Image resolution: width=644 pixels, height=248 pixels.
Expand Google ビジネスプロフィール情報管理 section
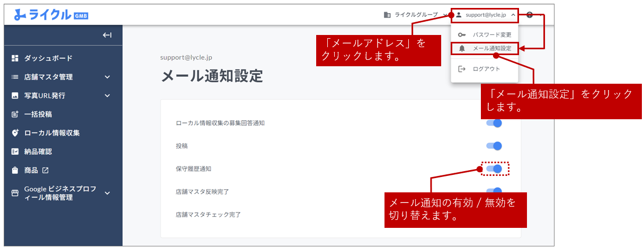click(108, 193)
